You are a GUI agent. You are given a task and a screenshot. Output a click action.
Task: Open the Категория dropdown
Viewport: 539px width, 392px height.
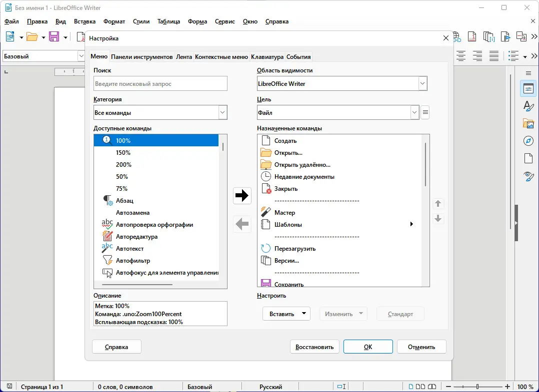(x=223, y=112)
